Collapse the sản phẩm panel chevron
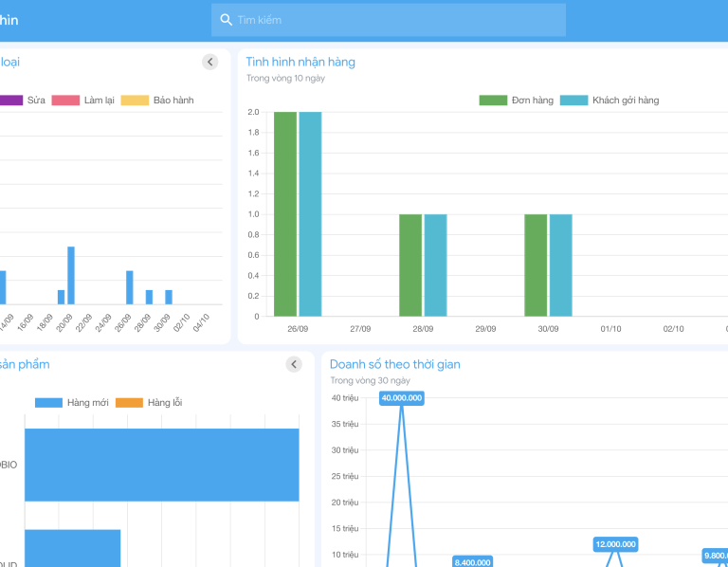This screenshot has height=567, width=728. coord(294,364)
